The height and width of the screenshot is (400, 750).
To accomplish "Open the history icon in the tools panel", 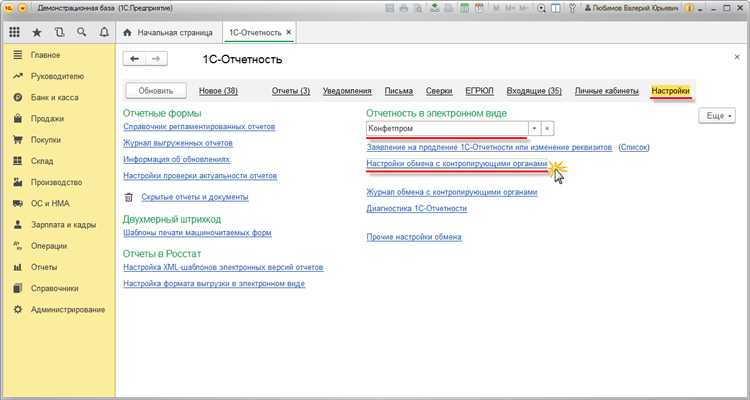I will tap(59, 32).
